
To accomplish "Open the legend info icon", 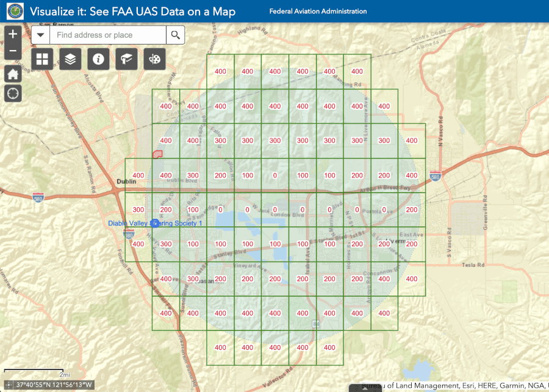I will (x=98, y=59).
